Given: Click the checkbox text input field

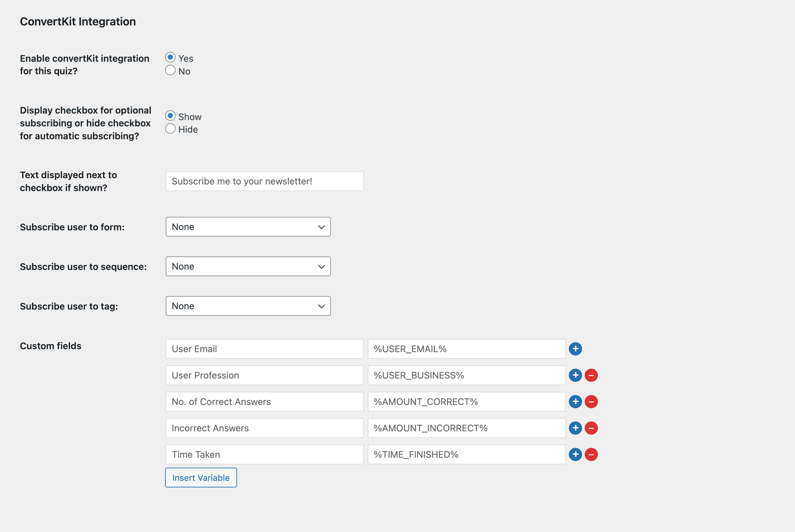Looking at the screenshot, I should pyautogui.click(x=264, y=181).
